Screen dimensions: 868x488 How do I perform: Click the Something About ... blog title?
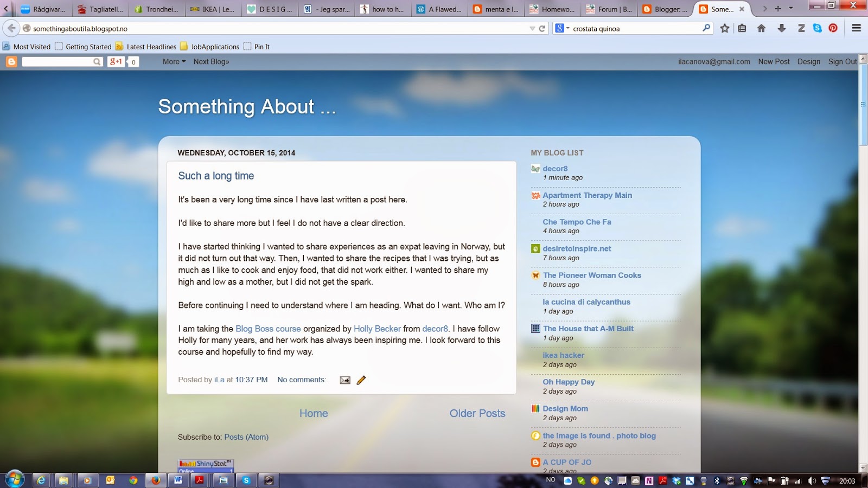247,107
